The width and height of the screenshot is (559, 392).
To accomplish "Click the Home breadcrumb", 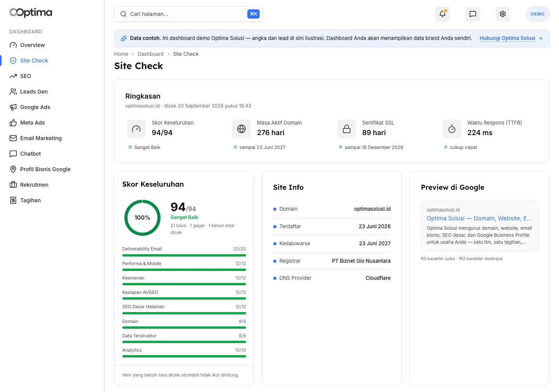I will (x=121, y=54).
